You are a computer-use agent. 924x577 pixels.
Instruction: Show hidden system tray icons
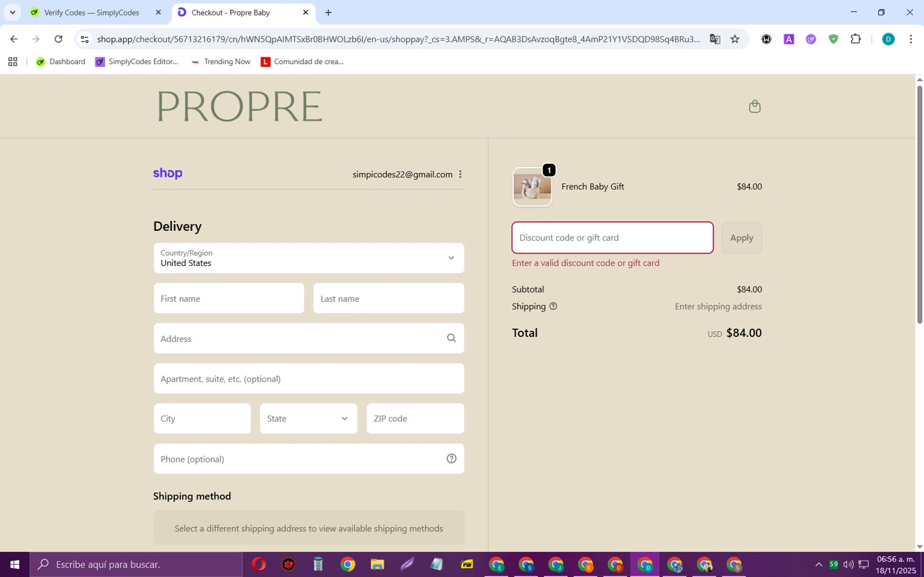coord(819,564)
